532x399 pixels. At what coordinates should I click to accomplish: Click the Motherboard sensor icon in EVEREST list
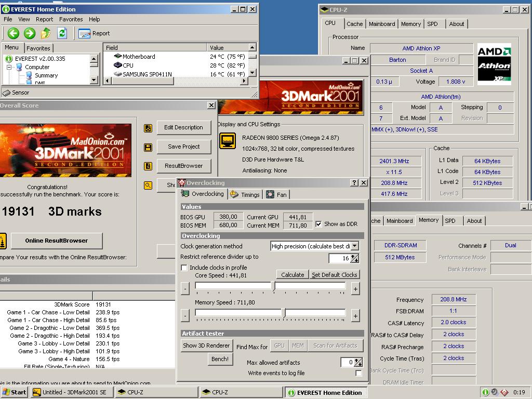pyautogui.click(x=118, y=56)
